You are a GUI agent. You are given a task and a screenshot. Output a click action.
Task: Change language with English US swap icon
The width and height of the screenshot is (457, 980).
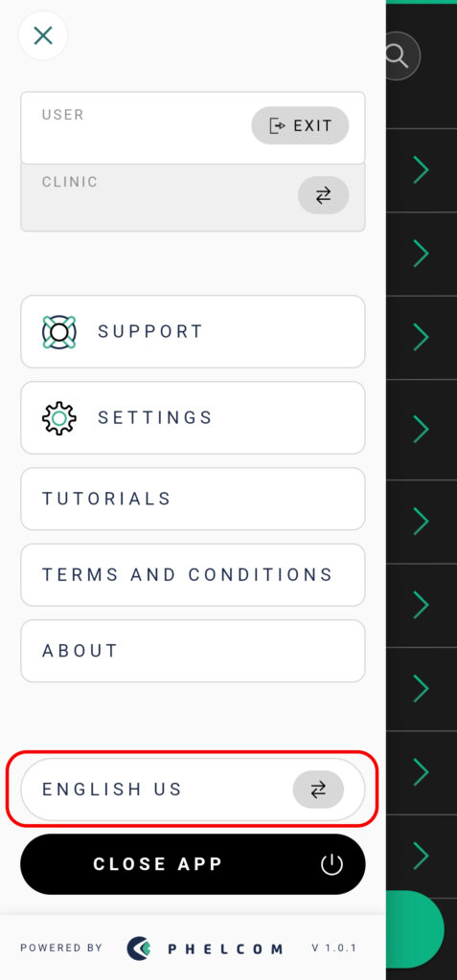(318, 790)
